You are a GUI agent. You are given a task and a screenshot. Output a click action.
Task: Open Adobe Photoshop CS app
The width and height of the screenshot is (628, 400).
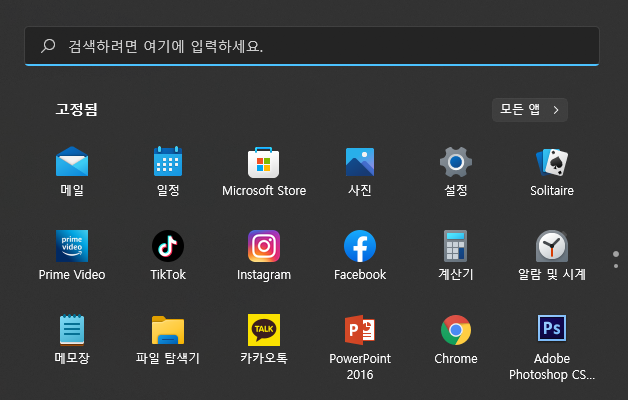coord(552,347)
